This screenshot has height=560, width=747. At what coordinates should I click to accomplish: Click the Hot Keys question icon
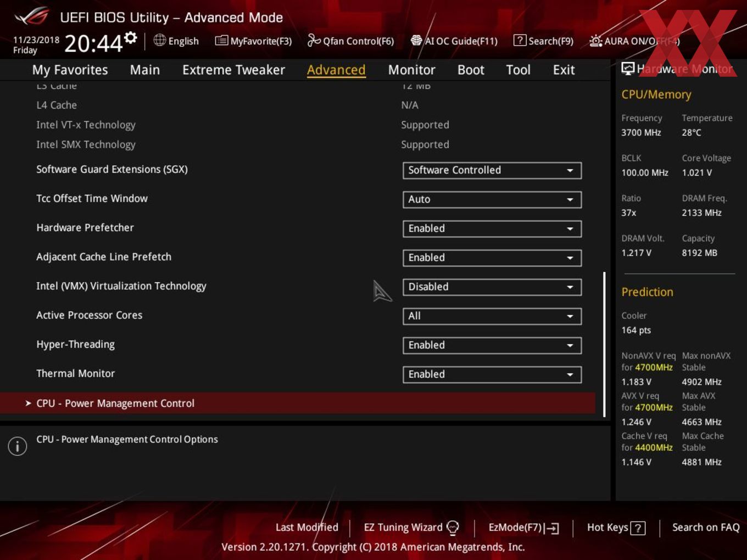click(x=638, y=528)
